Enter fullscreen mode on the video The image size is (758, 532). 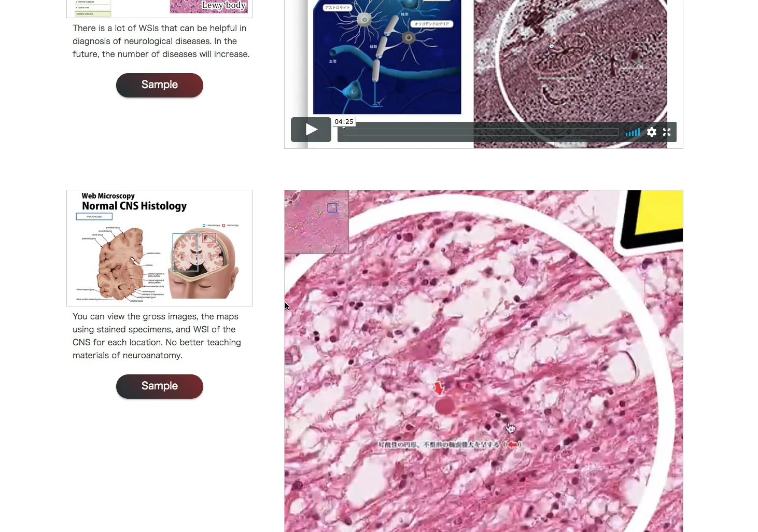pos(667,132)
